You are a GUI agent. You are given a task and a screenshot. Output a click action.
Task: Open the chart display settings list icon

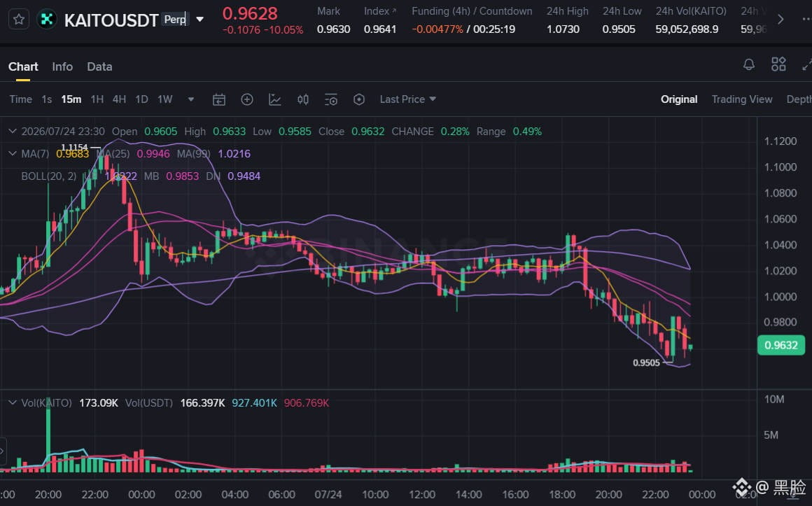[331, 99]
